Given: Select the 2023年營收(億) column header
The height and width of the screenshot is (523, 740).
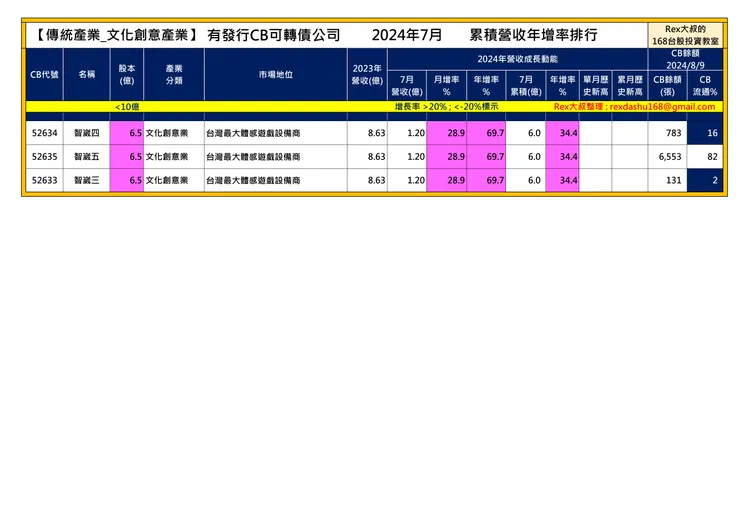Looking at the screenshot, I should click(x=367, y=74).
